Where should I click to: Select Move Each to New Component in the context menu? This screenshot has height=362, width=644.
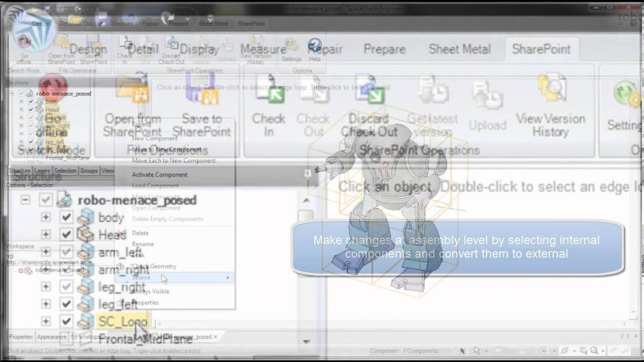point(174,160)
